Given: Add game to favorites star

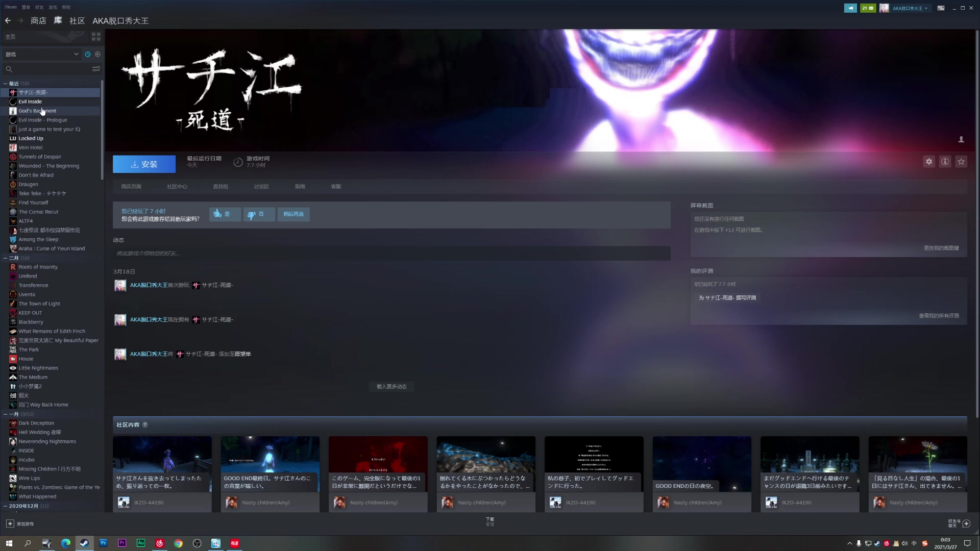Looking at the screenshot, I should click(x=961, y=162).
